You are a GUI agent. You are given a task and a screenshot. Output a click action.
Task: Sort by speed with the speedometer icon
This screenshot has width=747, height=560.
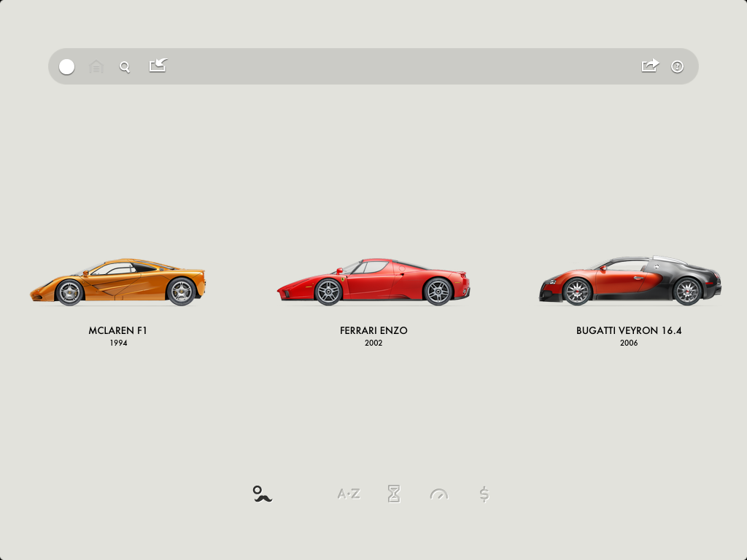438,494
